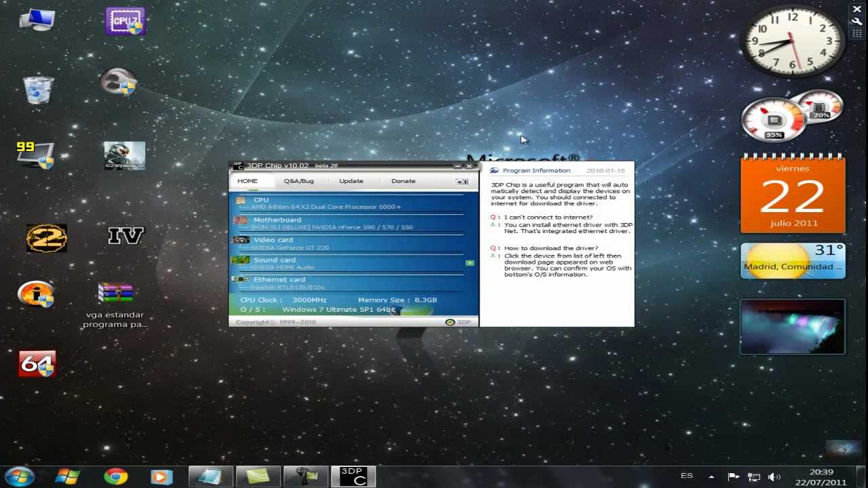Open the Fraps 99 desktop shortcut
Image resolution: width=868 pixels, height=488 pixels.
(x=35, y=155)
